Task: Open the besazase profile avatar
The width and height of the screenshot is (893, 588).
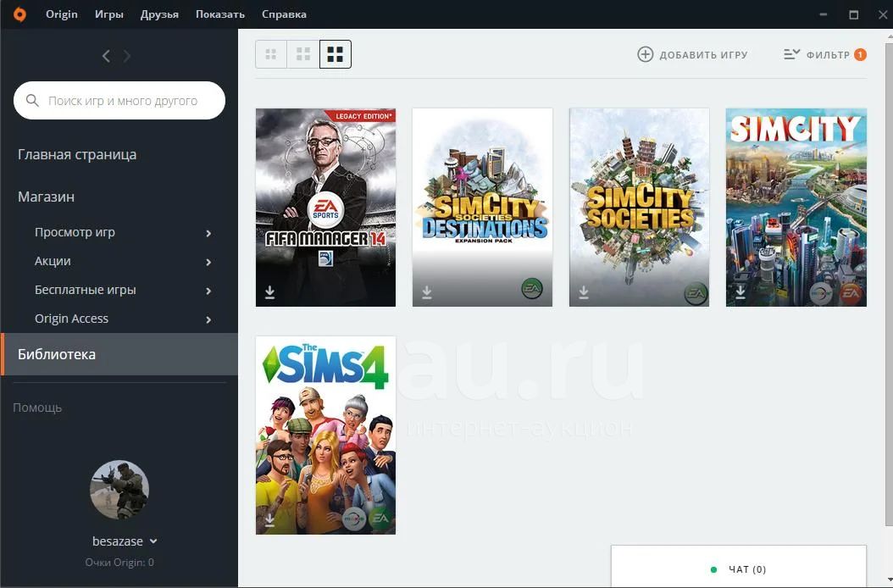Action: tap(119, 490)
